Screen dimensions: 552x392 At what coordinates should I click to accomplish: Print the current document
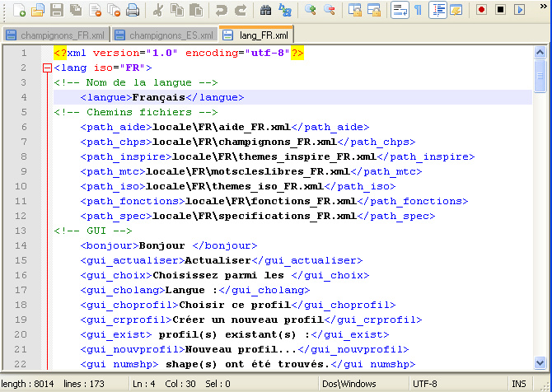(x=133, y=11)
